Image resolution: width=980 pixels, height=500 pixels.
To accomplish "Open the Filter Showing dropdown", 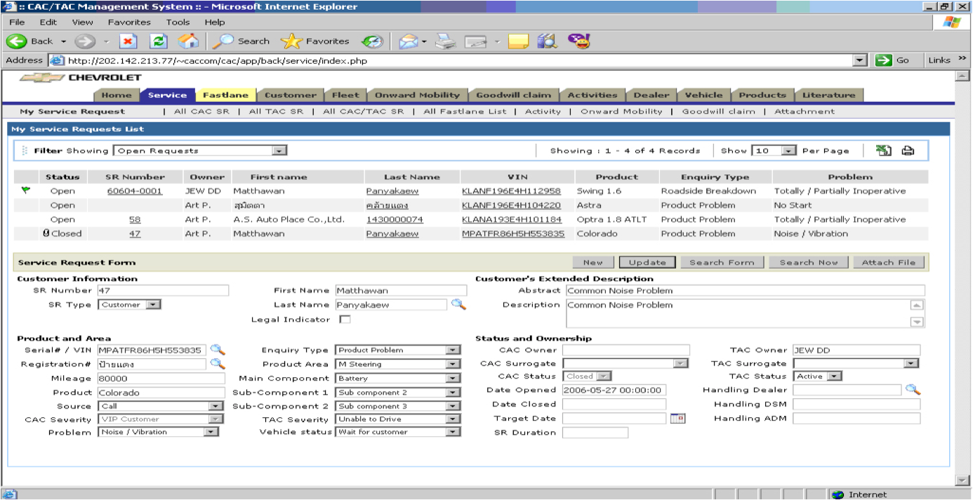I will point(201,150).
